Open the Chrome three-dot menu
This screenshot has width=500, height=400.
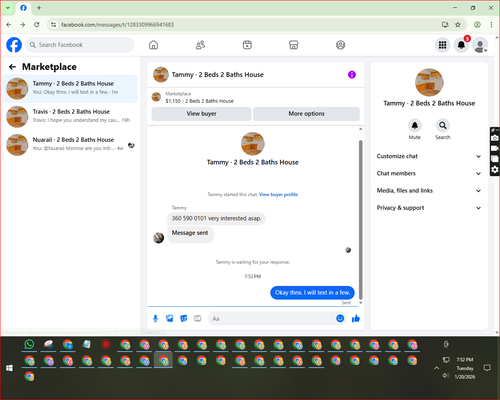click(491, 24)
